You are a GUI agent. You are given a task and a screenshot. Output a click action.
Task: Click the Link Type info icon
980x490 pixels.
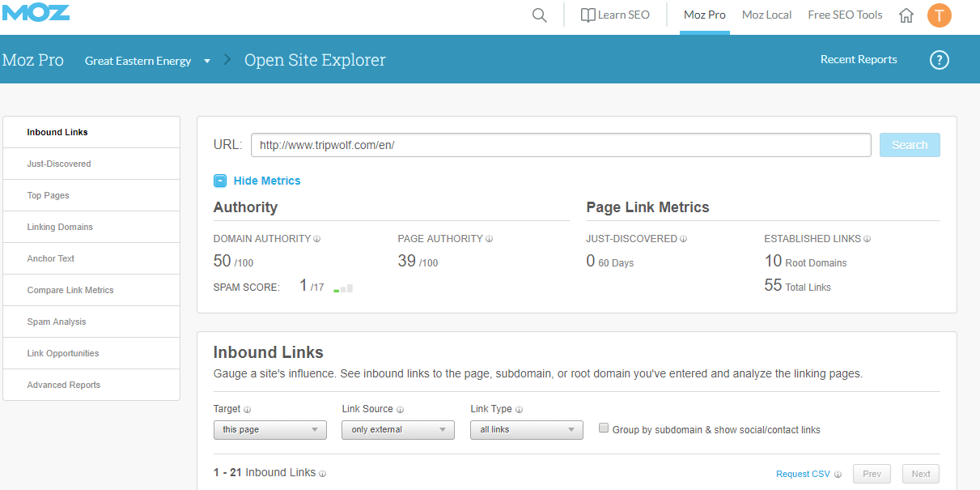coord(520,410)
